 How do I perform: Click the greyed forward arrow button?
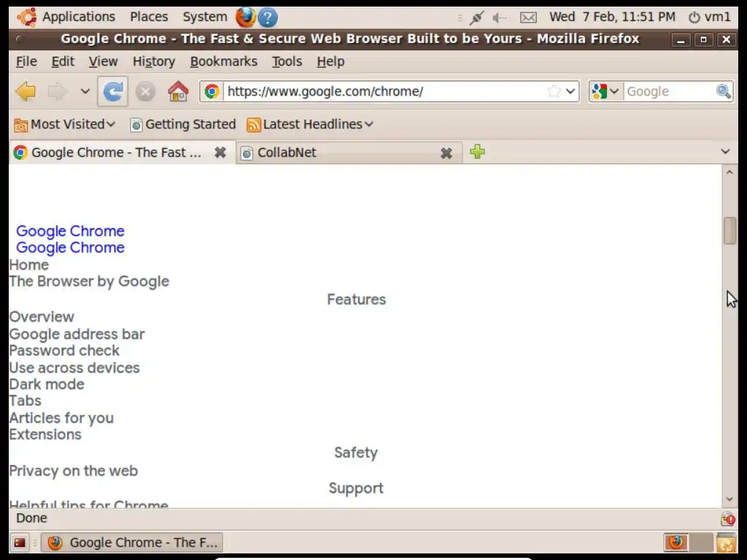coord(57,91)
